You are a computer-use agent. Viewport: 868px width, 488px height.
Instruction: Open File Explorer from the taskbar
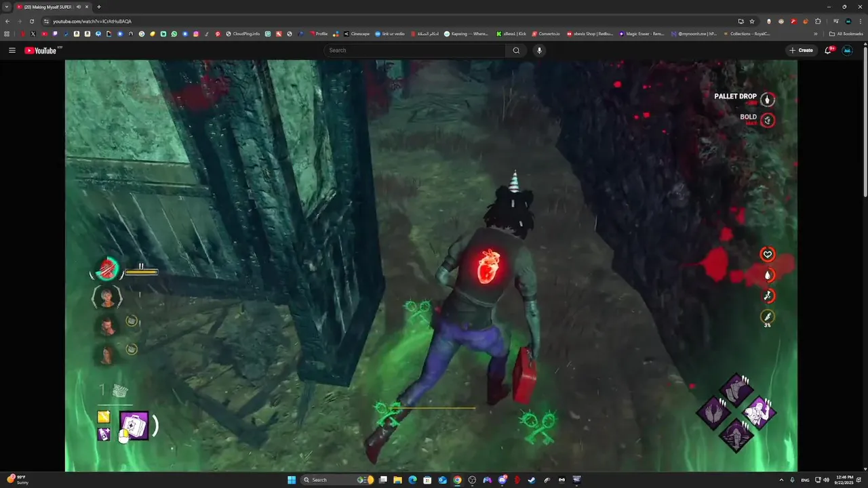tap(397, 480)
